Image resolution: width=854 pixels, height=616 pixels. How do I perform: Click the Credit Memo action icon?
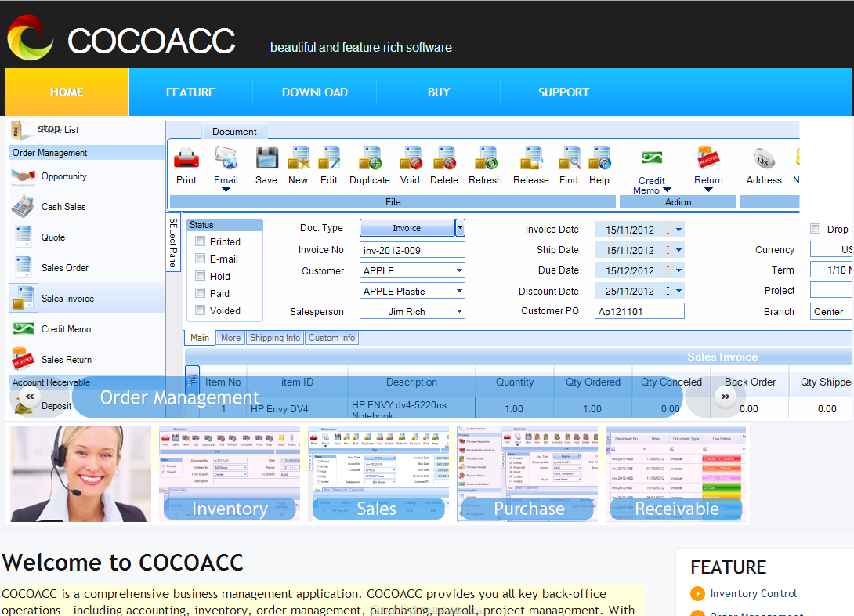(x=651, y=158)
